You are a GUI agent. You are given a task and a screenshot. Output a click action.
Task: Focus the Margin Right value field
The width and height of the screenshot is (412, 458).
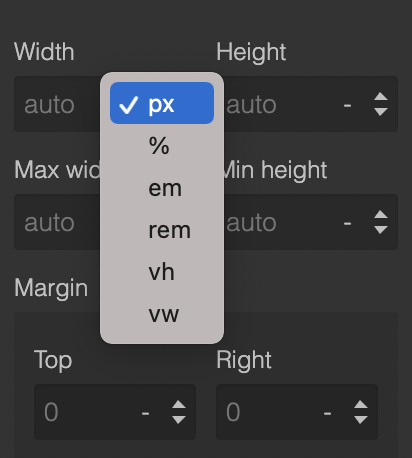point(267,412)
